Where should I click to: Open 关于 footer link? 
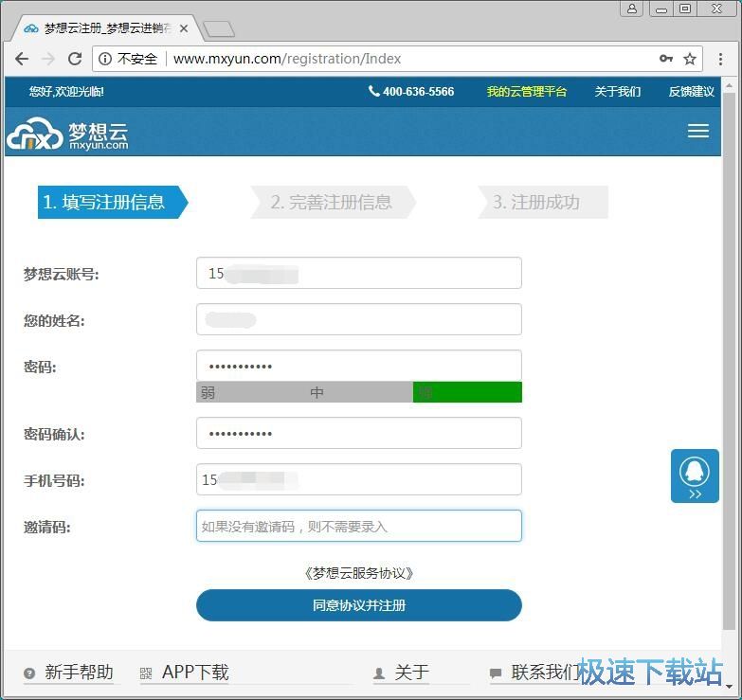(411, 672)
